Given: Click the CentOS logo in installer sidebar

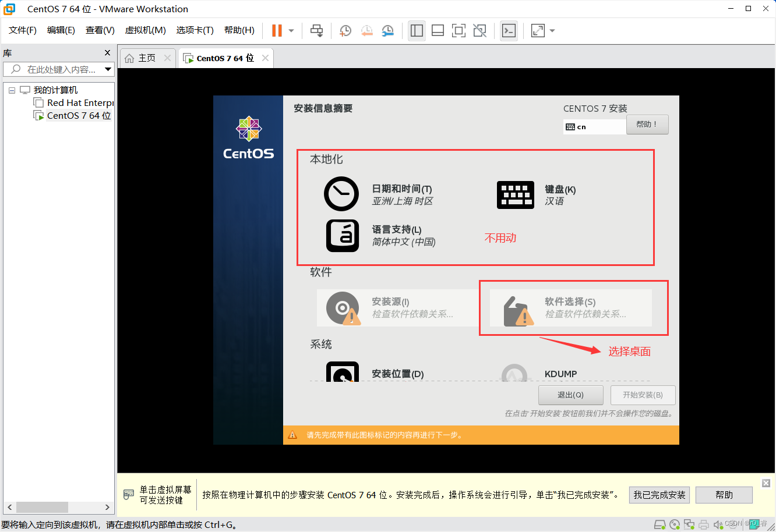Looking at the screenshot, I should click(249, 138).
